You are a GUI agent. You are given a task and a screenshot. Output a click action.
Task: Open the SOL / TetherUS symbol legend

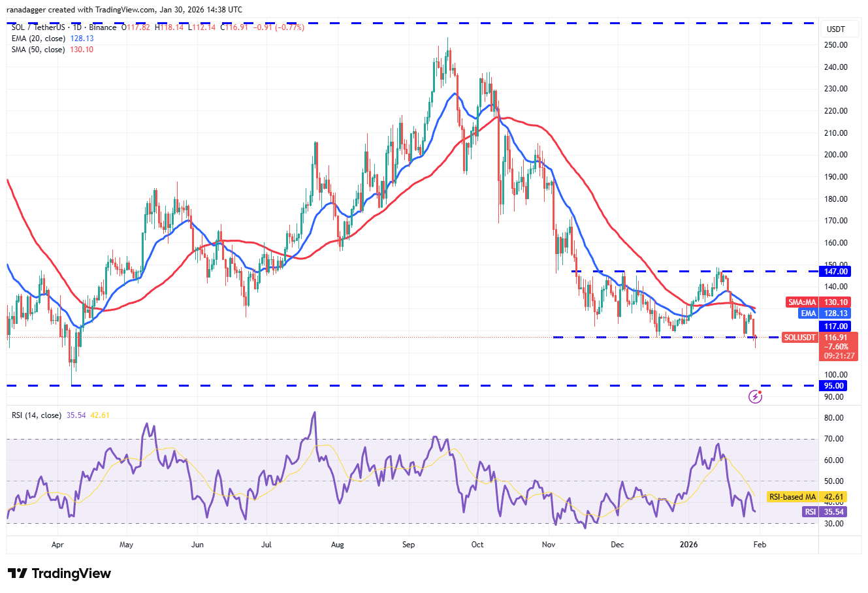(37, 27)
